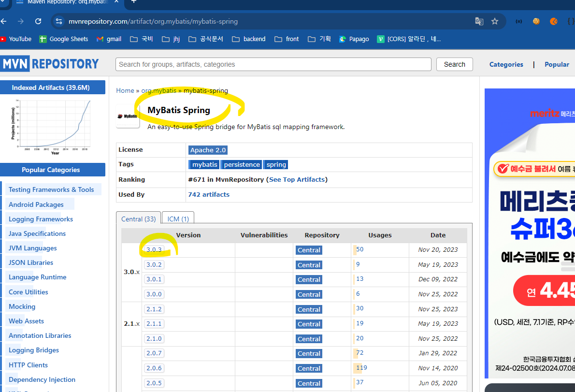This screenshot has height=392, width=575.
Task: Open the orange extension icon
Action: pyautogui.click(x=554, y=21)
